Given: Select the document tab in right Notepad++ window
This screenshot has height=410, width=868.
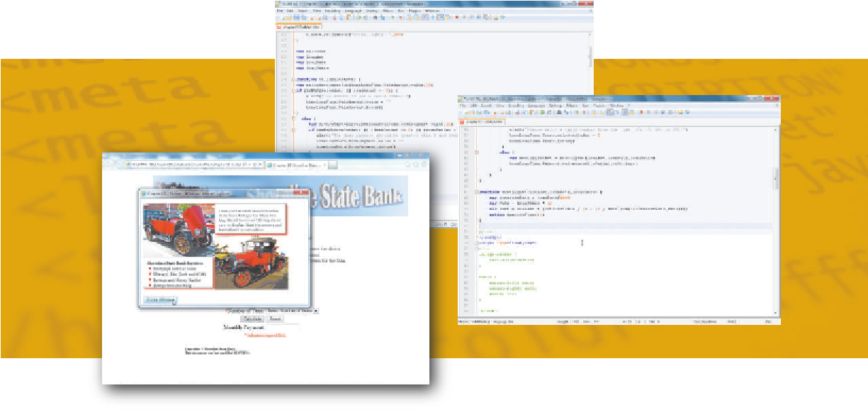Looking at the screenshot, I should tap(482, 122).
